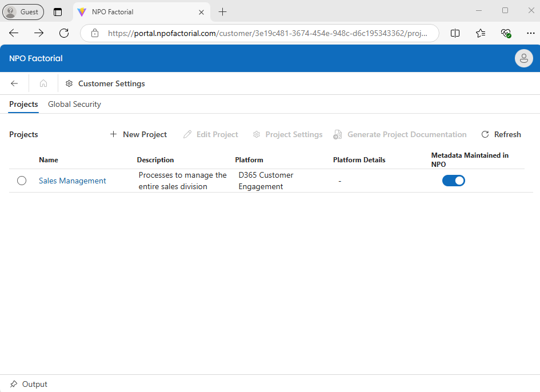
Task: Go to home via house icon
Action: 43,83
